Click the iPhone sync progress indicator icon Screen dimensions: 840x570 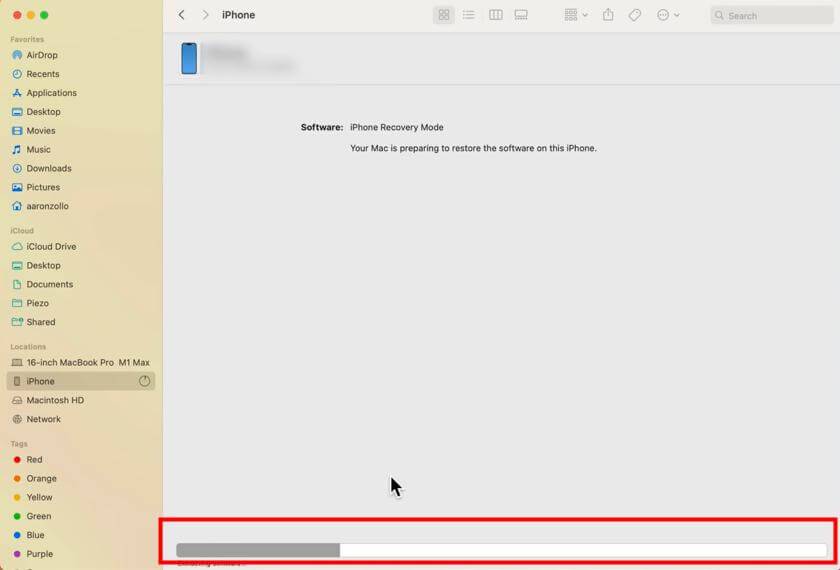tap(144, 381)
